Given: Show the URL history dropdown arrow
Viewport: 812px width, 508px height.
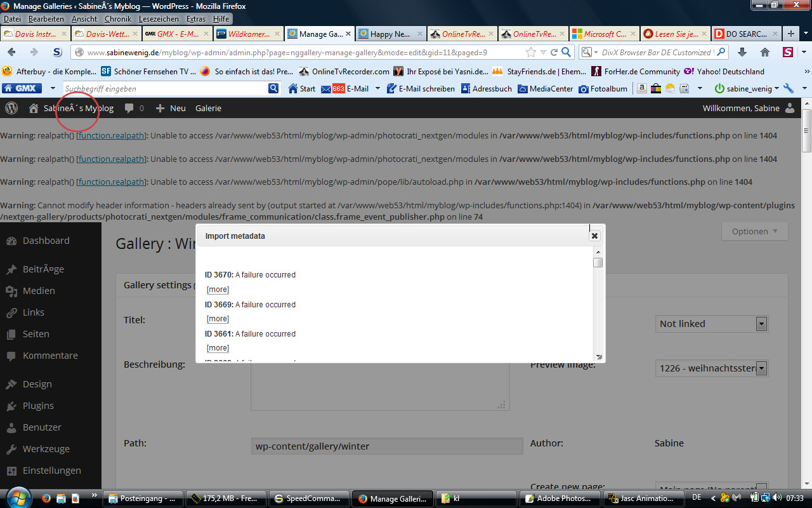Looking at the screenshot, I should 542,52.
